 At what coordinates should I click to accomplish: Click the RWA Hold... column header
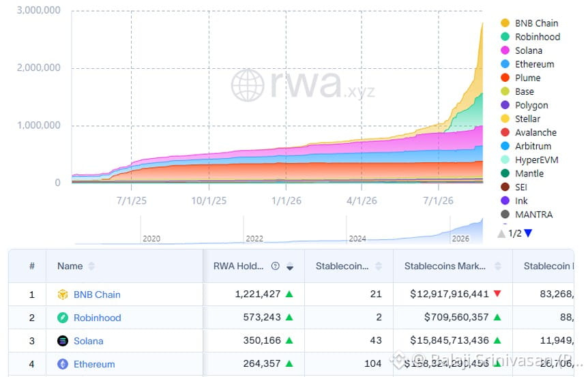[x=254, y=266]
